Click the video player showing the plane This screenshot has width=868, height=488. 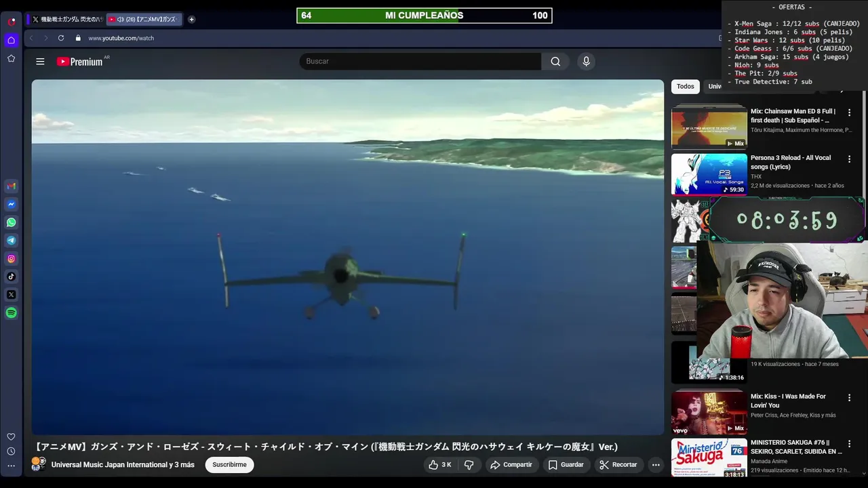point(348,257)
